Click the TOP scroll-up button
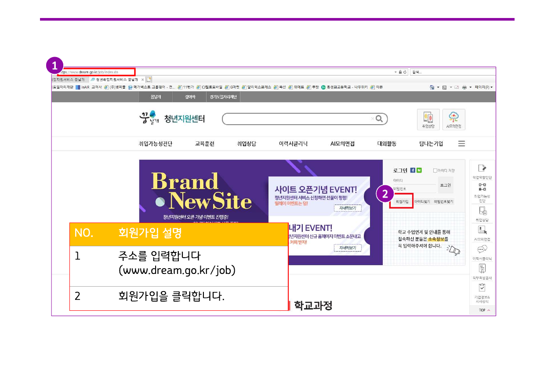The width and height of the screenshot is (555, 392). pyautogui.click(x=482, y=310)
